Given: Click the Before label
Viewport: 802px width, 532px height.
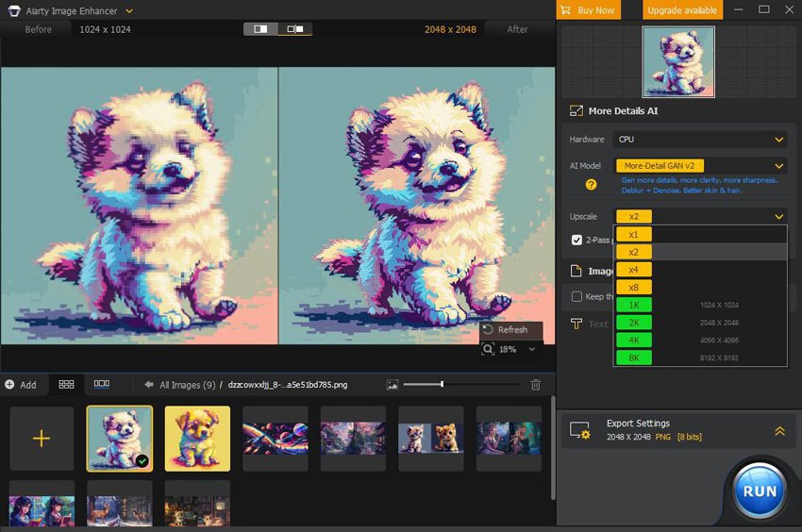Looking at the screenshot, I should [x=39, y=29].
